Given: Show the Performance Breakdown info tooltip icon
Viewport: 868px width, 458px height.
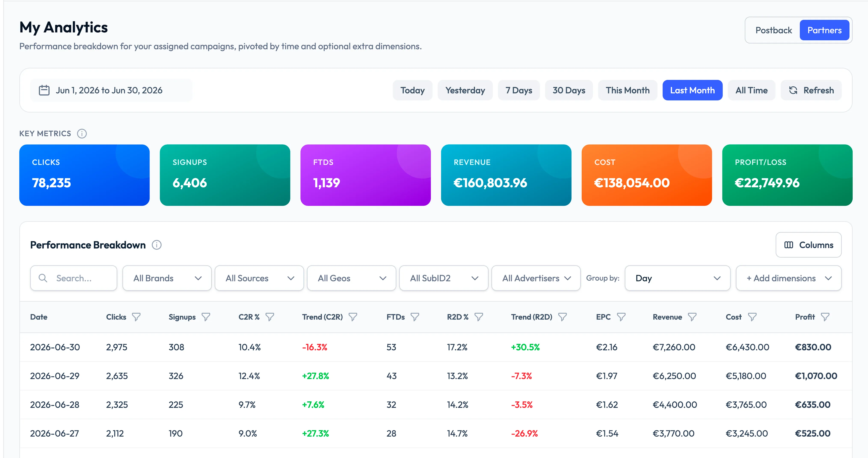Looking at the screenshot, I should [x=157, y=245].
